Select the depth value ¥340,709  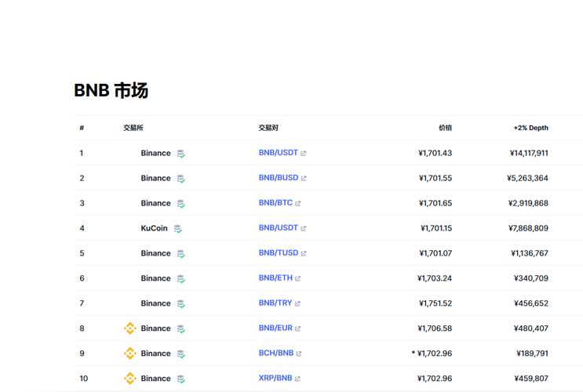531,278
